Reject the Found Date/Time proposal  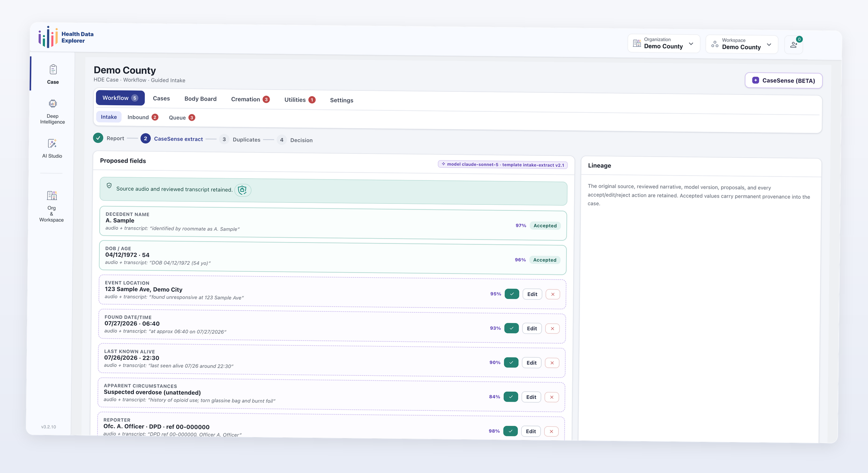click(x=552, y=329)
